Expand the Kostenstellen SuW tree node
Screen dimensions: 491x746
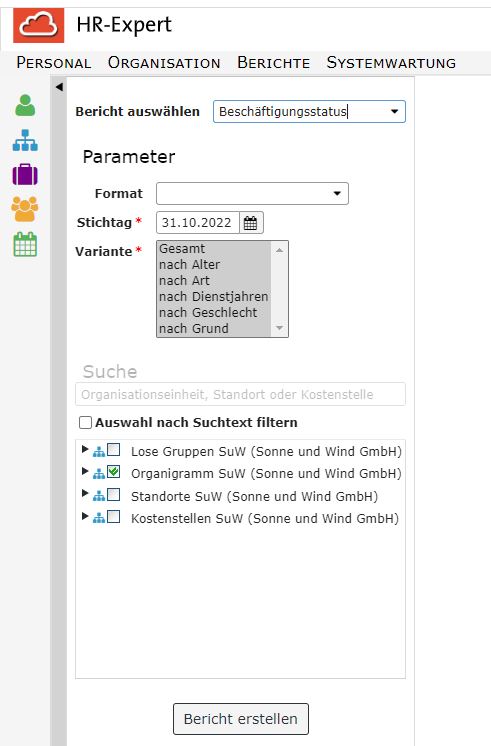point(85,516)
